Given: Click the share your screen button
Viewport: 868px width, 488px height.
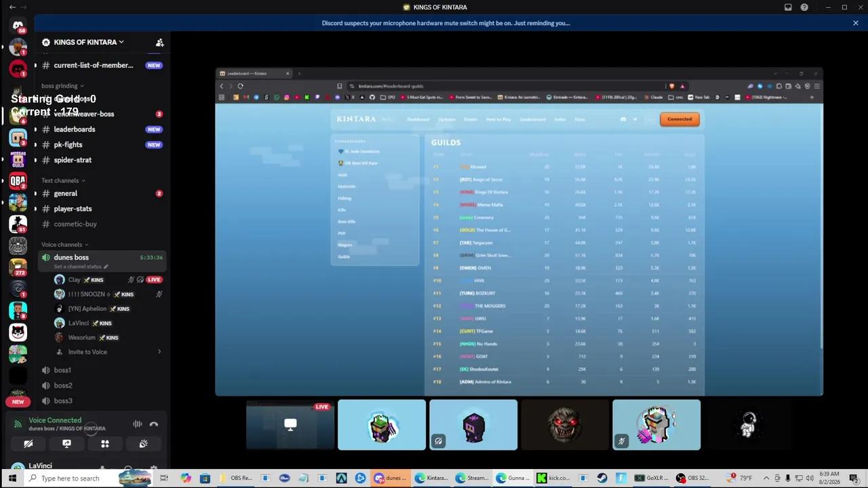Looking at the screenshot, I should (x=66, y=444).
